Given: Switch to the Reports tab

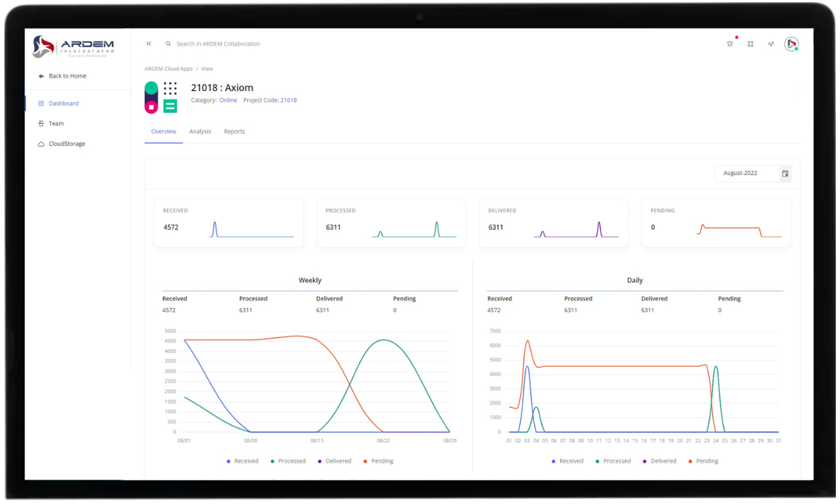Looking at the screenshot, I should click(x=234, y=132).
